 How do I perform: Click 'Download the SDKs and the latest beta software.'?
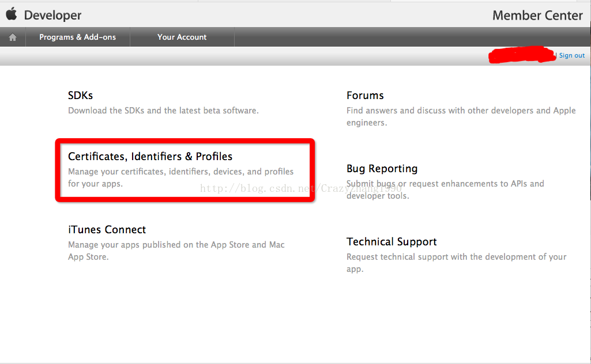163,110
